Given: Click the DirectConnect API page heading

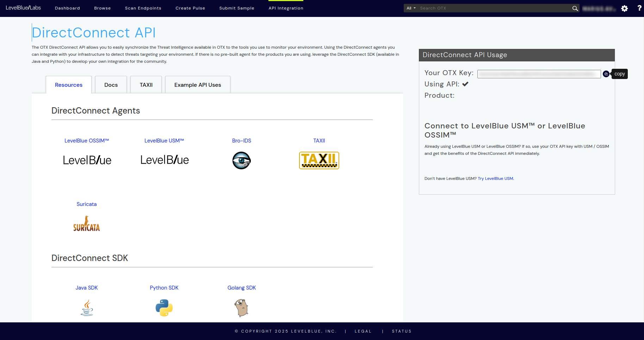Looking at the screenshot, I should (x=94, y=32).
